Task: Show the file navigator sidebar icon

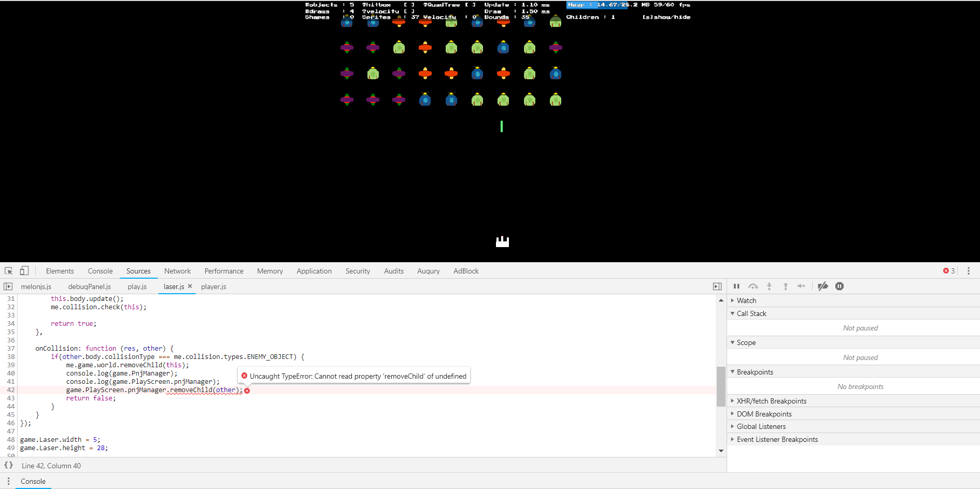Action: (8, 286)
